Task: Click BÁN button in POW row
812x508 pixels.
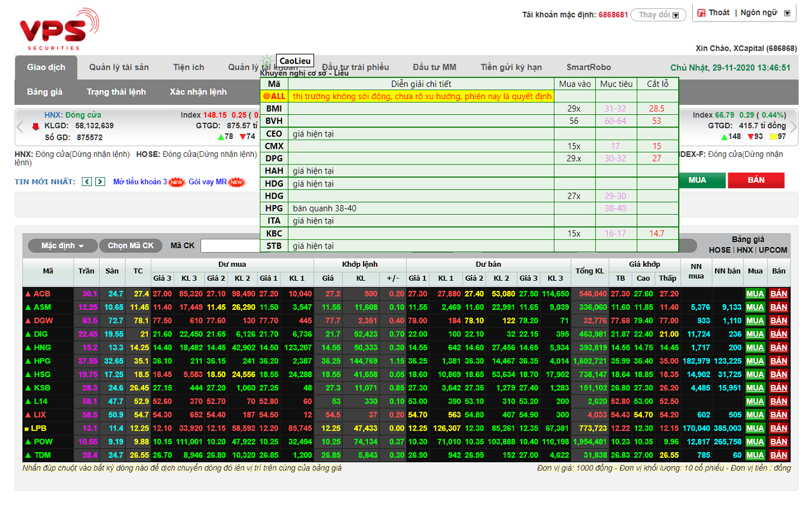Action: coord(778,442)
